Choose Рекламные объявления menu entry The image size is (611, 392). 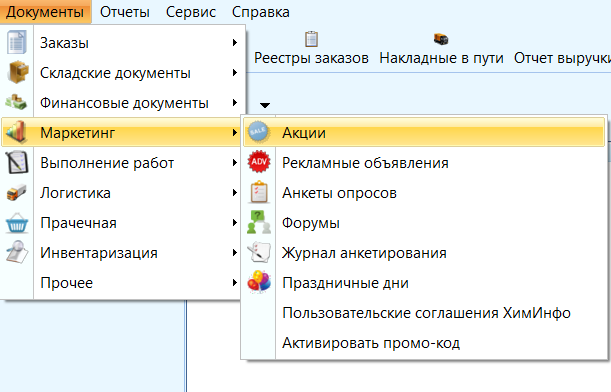[x=424, y=162]
